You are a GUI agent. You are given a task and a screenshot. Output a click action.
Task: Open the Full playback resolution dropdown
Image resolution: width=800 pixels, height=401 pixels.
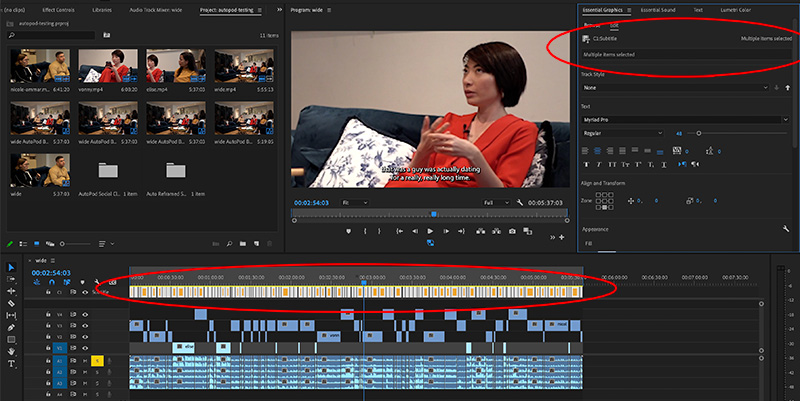[x=496, y=203]
